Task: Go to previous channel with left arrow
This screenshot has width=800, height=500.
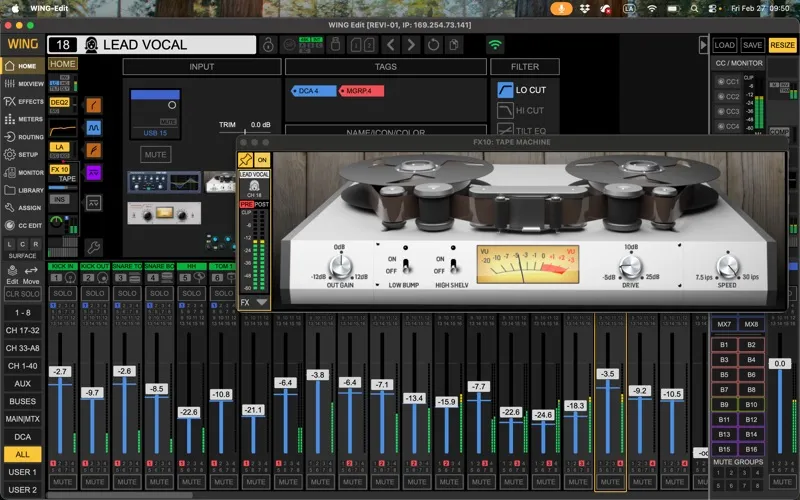Action: (391, 45)
